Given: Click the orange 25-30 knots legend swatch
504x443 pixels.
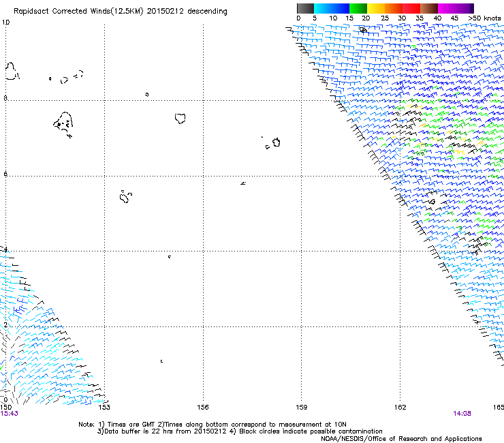Looking at the screenshot, I should [394, 8].
